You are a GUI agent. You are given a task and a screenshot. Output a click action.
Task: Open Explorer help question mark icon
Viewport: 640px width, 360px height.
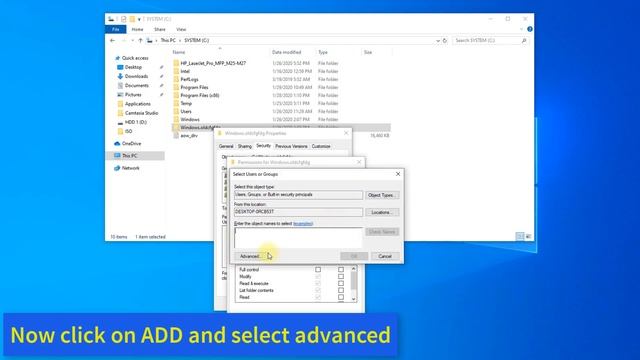(529, 29)
